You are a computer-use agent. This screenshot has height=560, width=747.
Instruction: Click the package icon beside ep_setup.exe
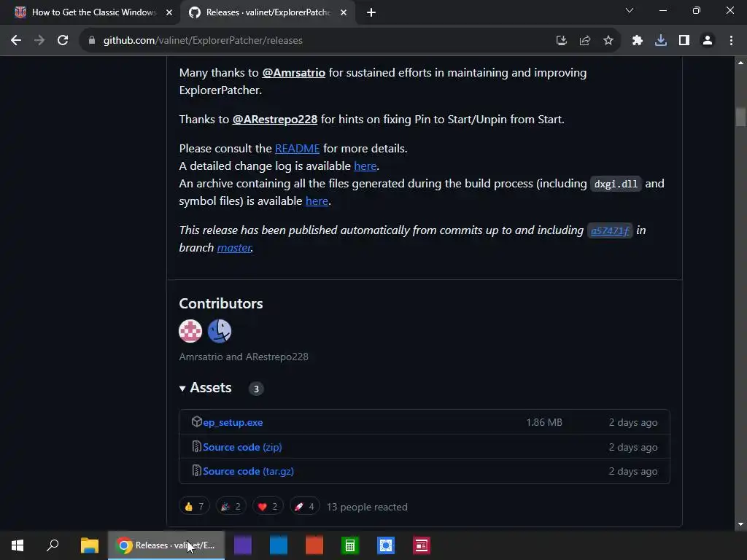tap(197, 422)
